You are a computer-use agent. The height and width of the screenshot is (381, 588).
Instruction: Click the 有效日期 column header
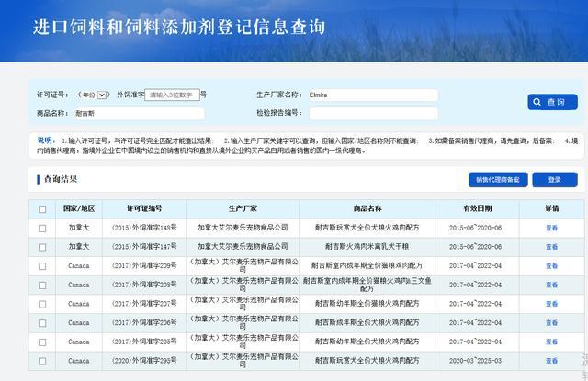(x=477, y=208)
